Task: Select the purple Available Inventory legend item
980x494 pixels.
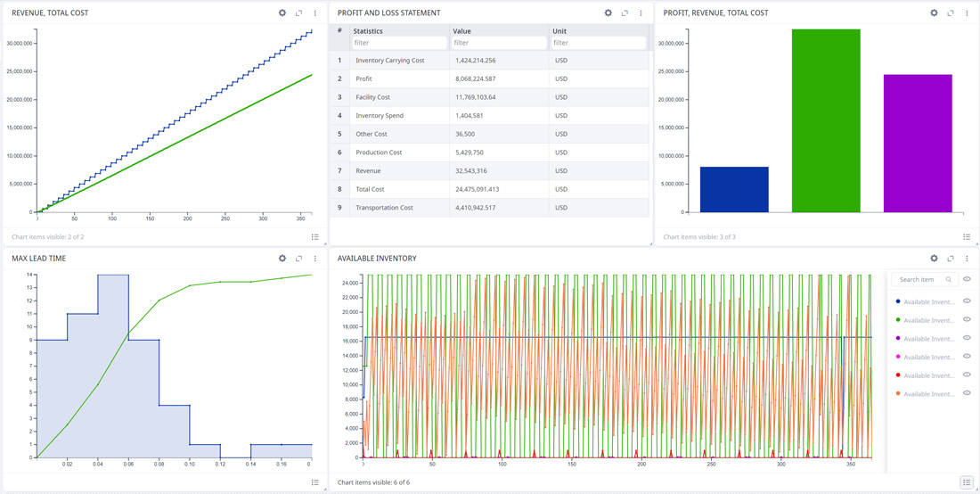Action: tap(925, 339)
